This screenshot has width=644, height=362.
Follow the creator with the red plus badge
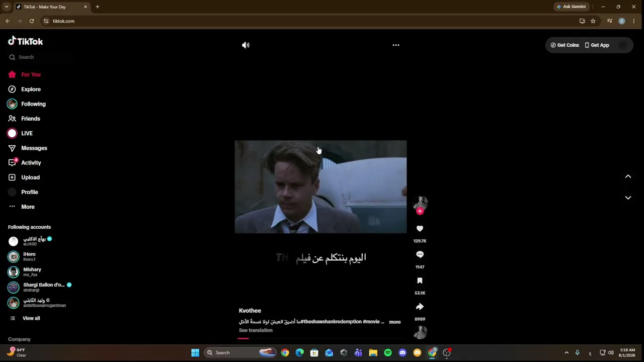pyautogui.click(x=420, y=211)
